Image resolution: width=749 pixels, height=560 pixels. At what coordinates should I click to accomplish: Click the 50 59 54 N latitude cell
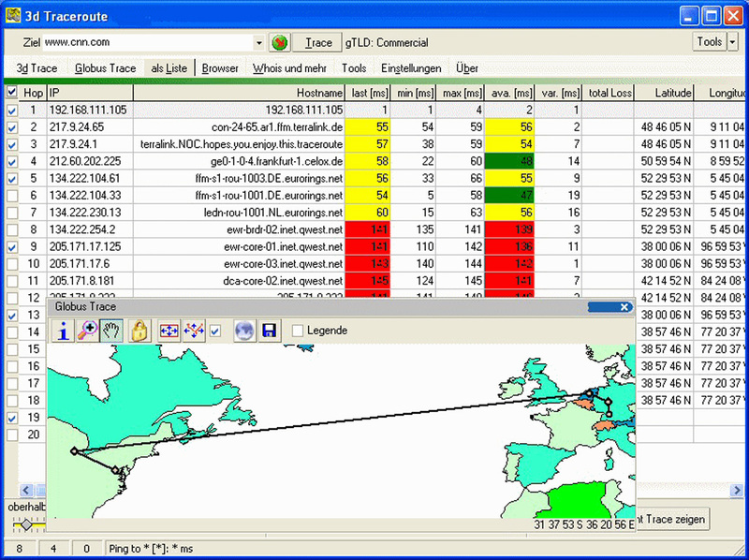pyautogui.click(x=665, y=161)
